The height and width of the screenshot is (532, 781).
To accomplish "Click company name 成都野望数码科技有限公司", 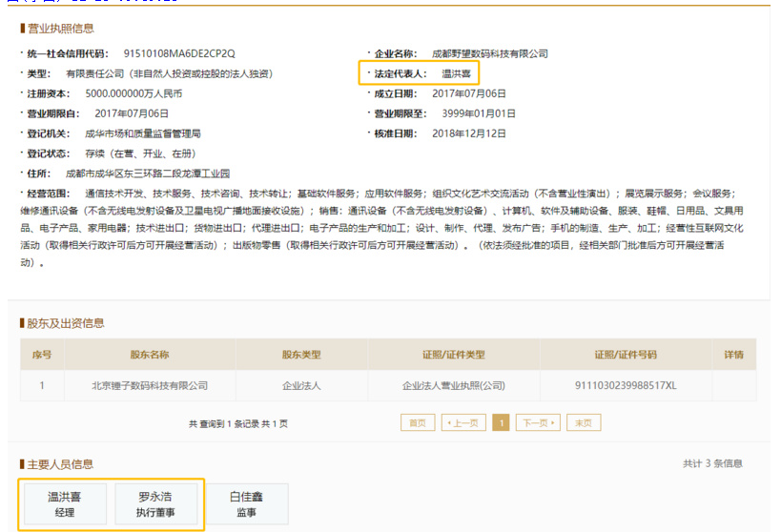I will [x=489, y=53].
